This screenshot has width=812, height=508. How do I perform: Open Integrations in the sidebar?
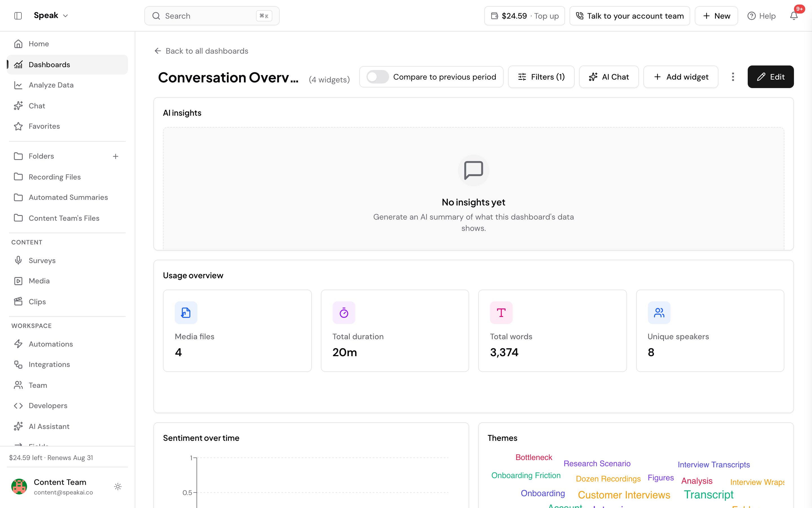pos(67,365)
